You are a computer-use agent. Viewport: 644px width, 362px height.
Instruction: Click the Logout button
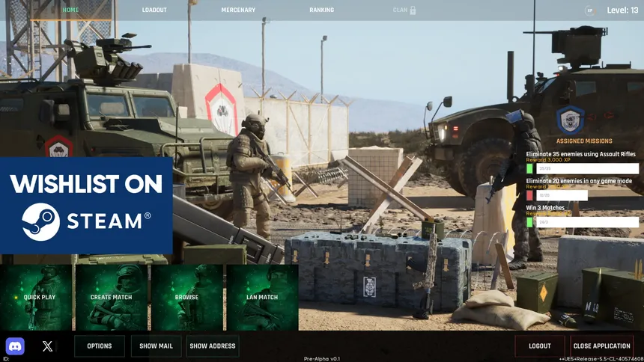540,346
